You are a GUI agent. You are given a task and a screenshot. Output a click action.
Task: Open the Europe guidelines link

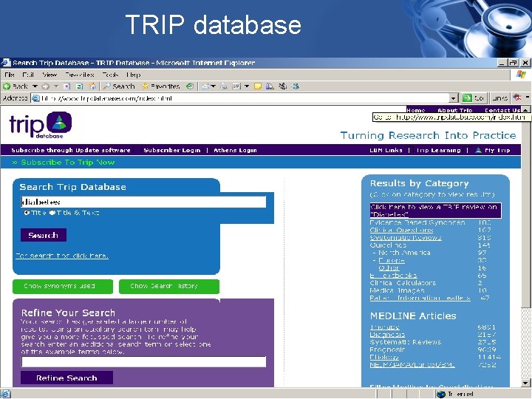click(392, 260)
